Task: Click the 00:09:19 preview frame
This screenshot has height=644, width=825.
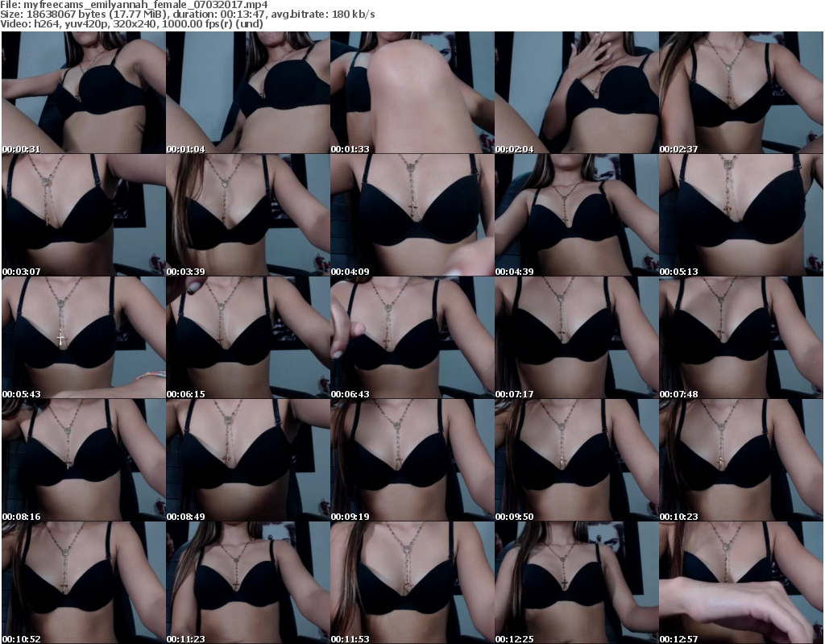Action: pyautogui.click(x=412, y=460)
